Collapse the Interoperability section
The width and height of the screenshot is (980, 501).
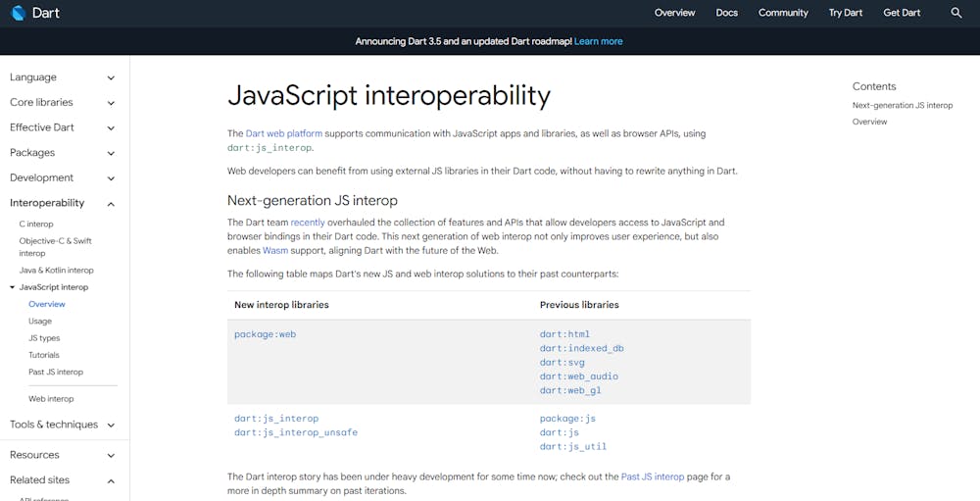(x=111, y=204)
